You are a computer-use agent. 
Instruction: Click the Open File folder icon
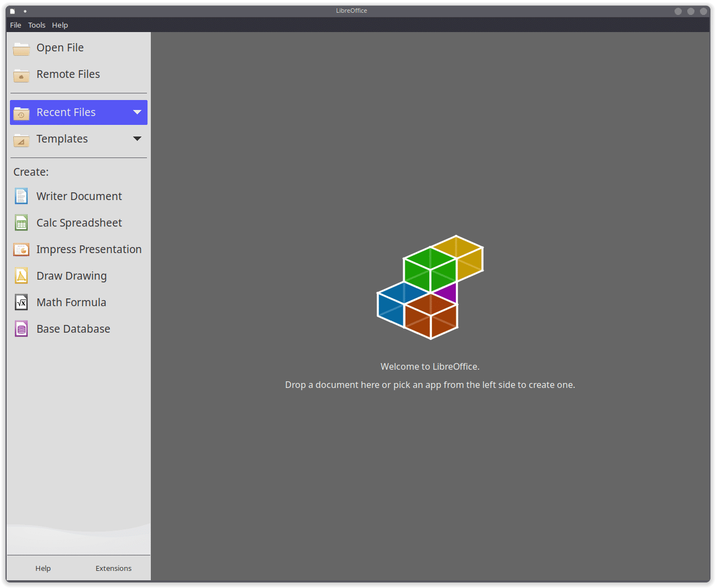pyautogui.click(x=21, y=49)
